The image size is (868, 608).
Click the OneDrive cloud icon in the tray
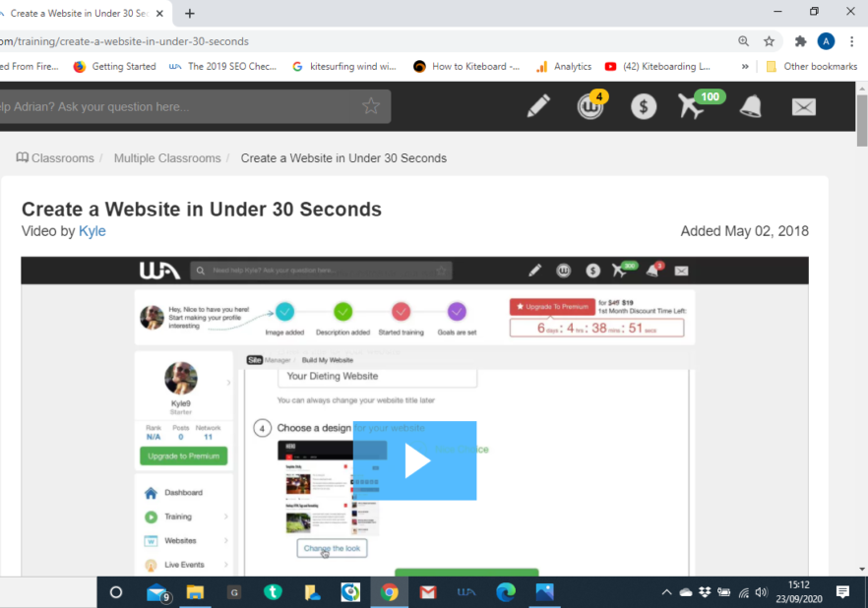(x=686, y=592)
